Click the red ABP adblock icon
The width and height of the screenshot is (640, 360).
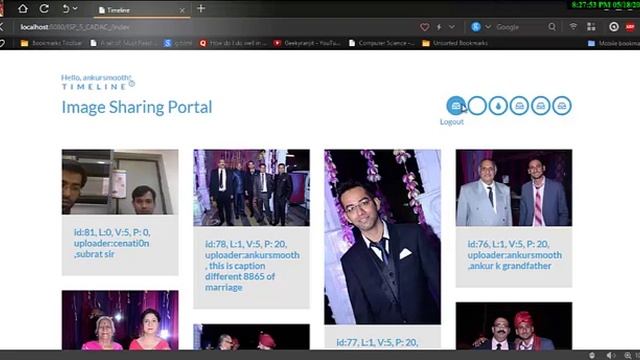click(x=630, y=27)
